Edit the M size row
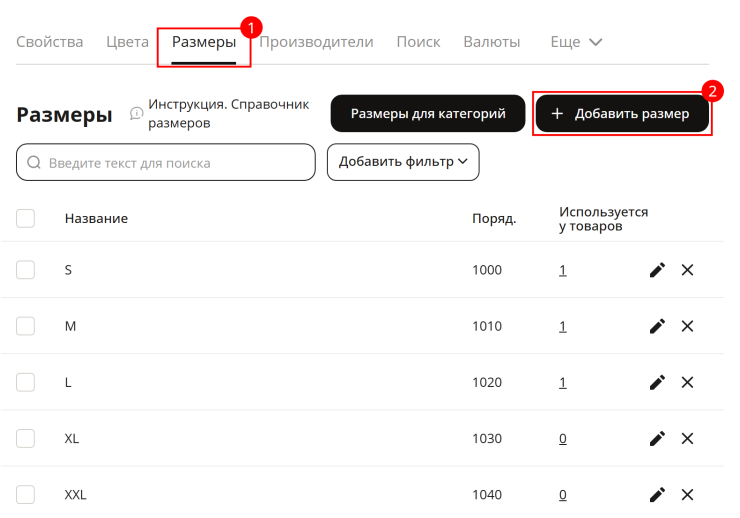740x518 pixels. click(657, 326)
